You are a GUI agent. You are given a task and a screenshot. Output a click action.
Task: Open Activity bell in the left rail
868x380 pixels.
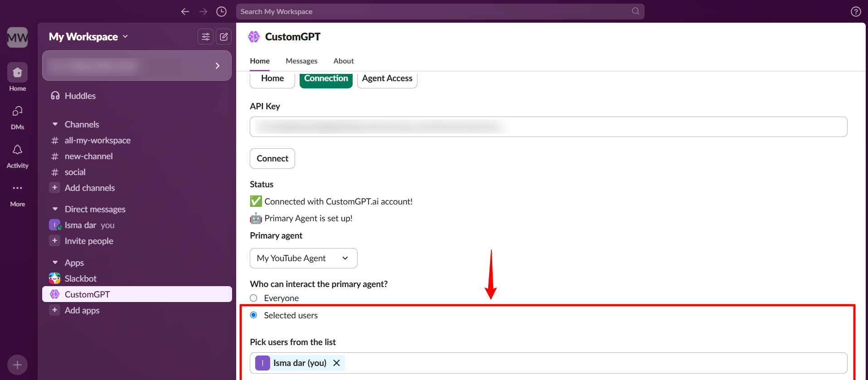click(x=17, y=156)
